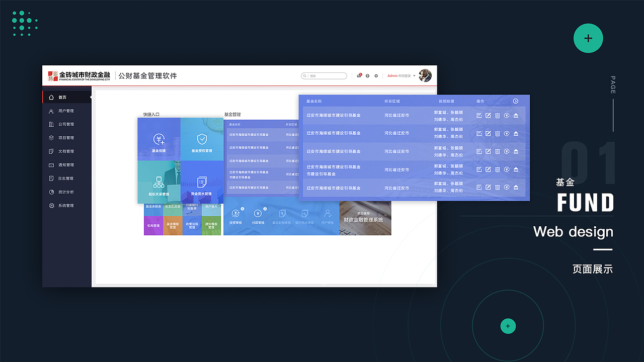The image size is (644, 362).
Task: Open the settings gear in the top bar
Action: (376, 75)
